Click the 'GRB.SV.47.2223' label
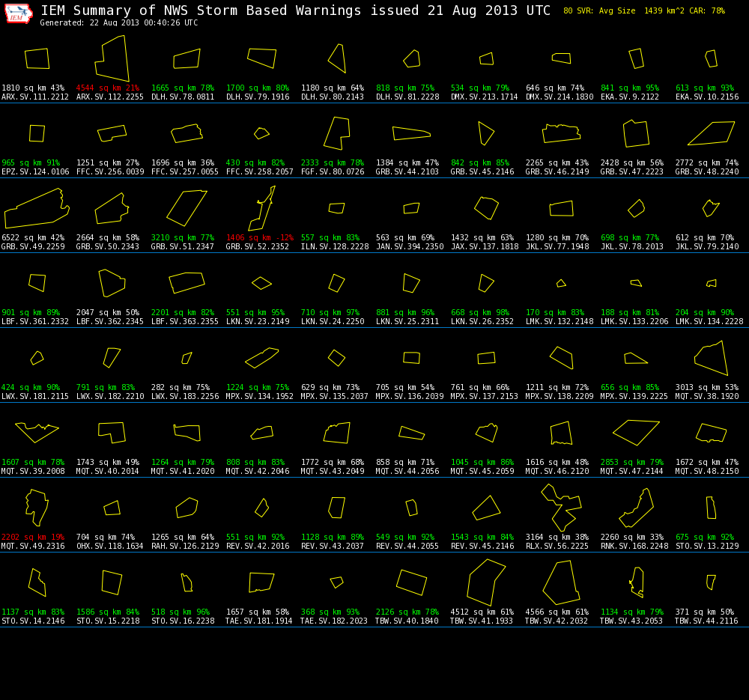Viewport: 749px width, 700px height. pos(631,172)
